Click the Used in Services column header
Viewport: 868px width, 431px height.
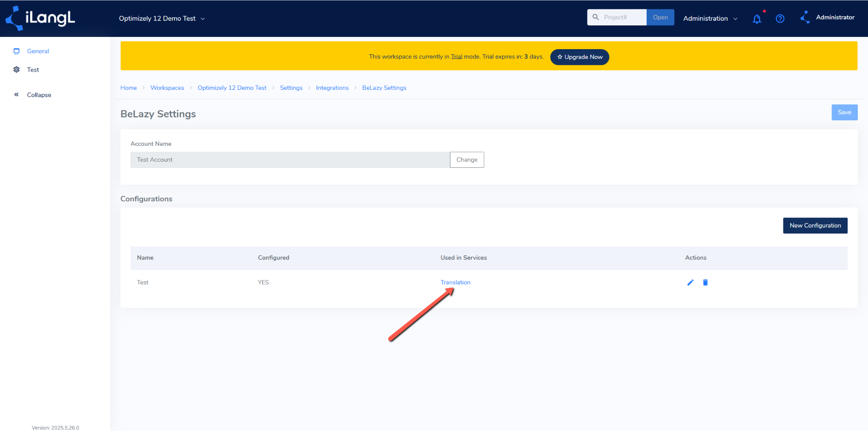[x=463, y=258]
